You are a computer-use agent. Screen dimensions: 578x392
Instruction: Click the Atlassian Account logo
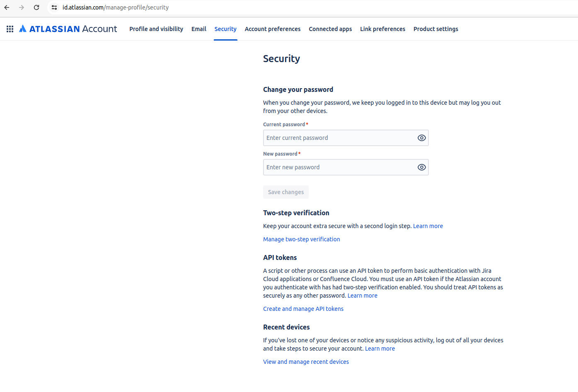tap(68, 29)
